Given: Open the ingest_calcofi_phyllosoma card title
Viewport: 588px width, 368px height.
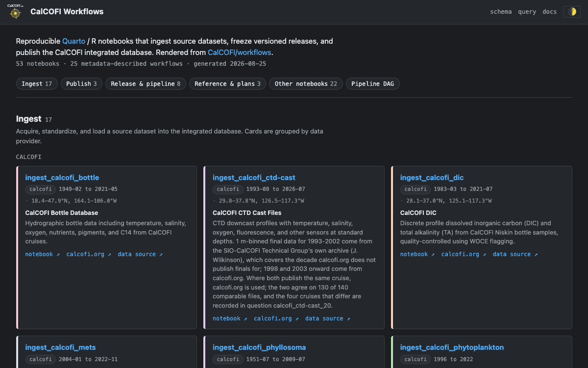Looking at the screenshot, I should click(x=259, y=347).
